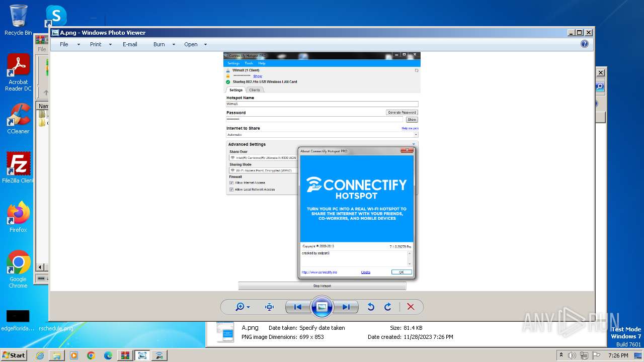
Task: Click the Name column header in WinRAR
Action: [x=43, y=106]
